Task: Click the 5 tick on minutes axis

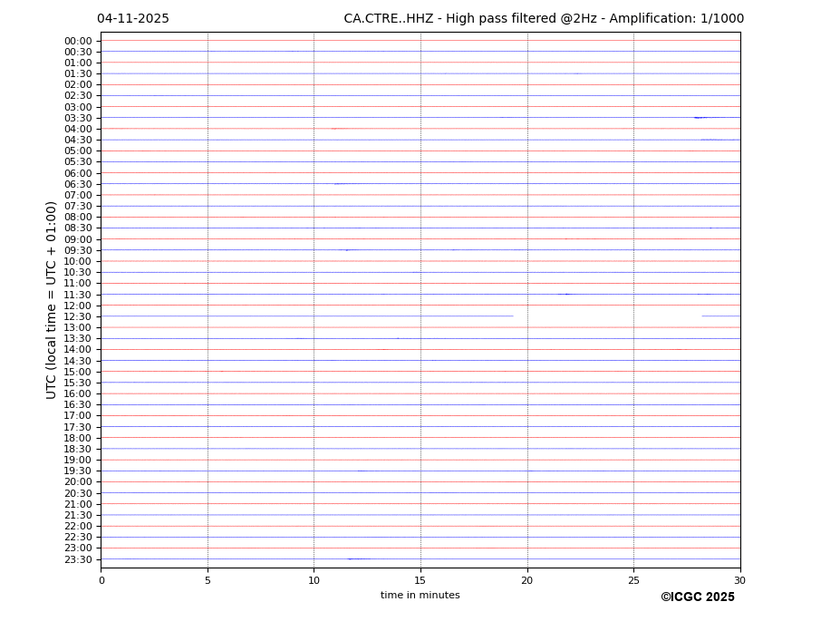Action: pyautogui.click(x=208, y=580)
